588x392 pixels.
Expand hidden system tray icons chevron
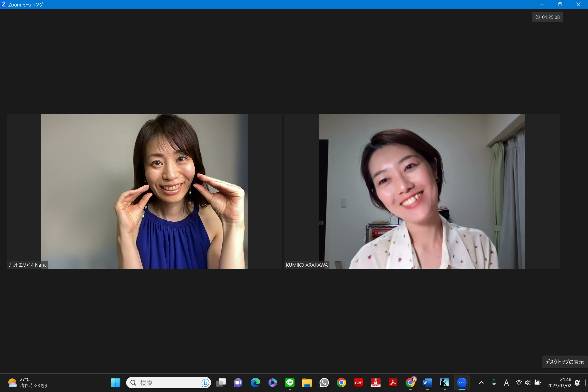coord(481,383)
